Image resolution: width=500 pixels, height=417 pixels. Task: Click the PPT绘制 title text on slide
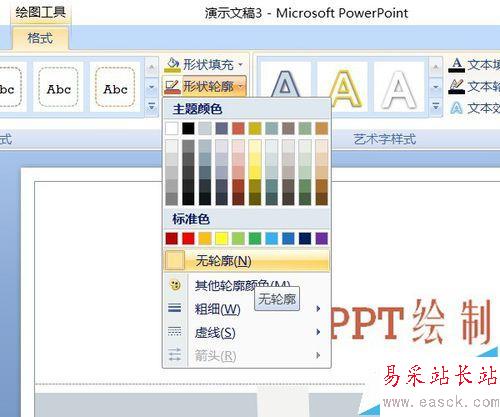411,322
